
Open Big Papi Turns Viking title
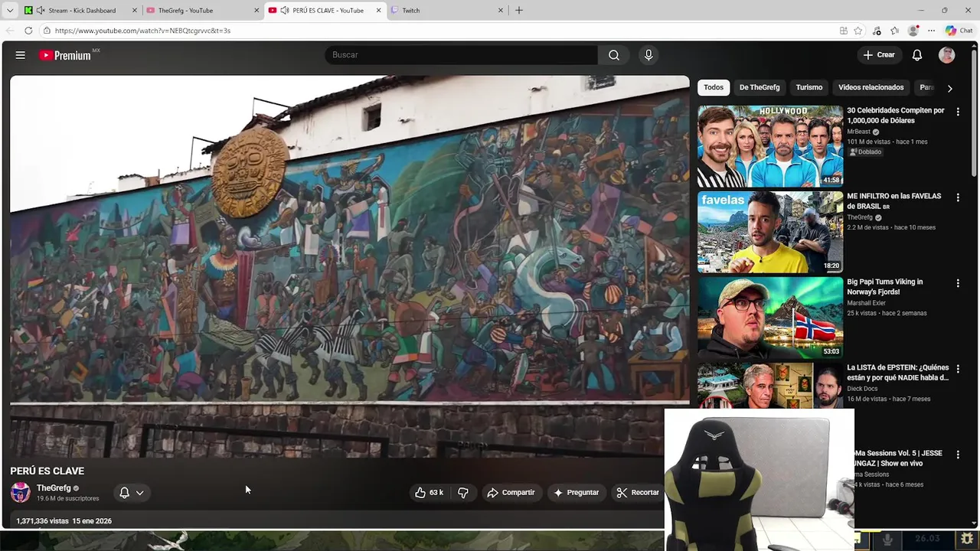pos(885,287)
